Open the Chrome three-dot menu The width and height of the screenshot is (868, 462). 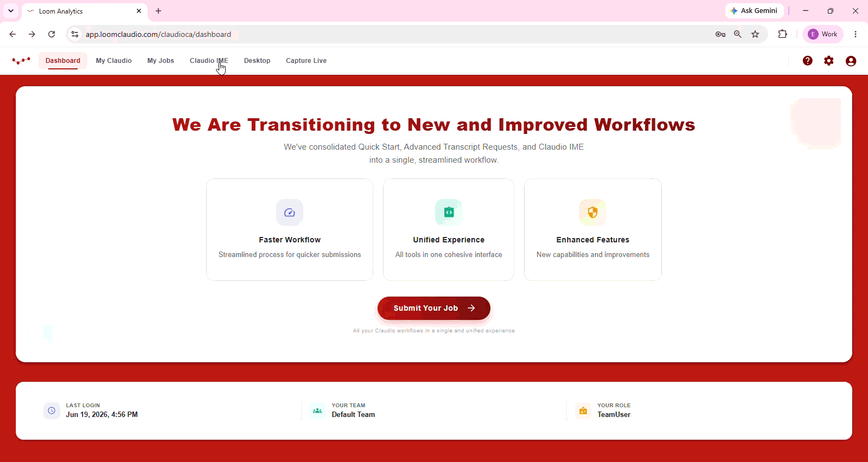[856, 34]
